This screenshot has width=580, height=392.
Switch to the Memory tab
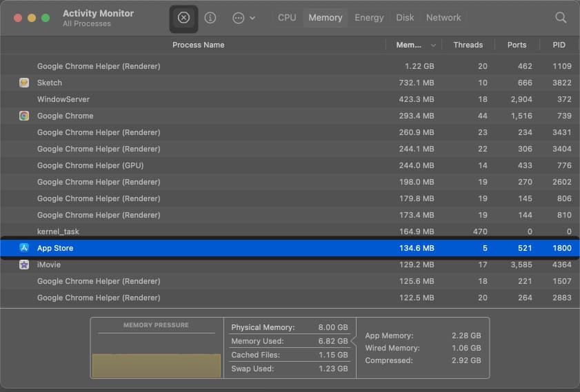coord(325,18)
